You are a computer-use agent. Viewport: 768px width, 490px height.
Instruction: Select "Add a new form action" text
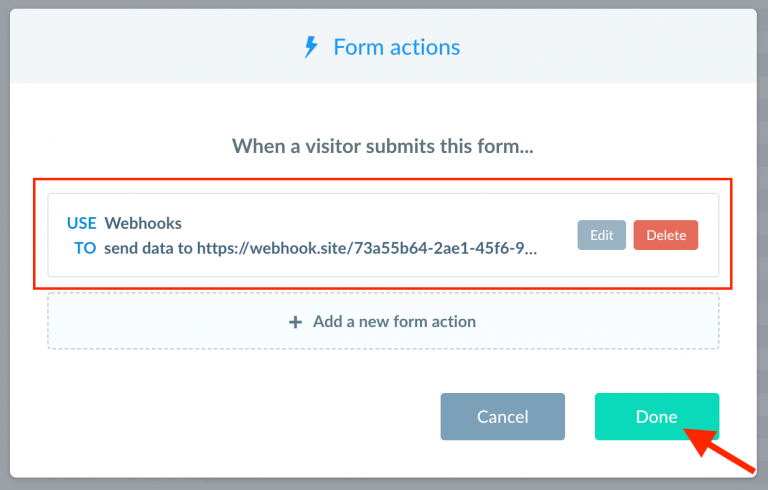point(394,322)
